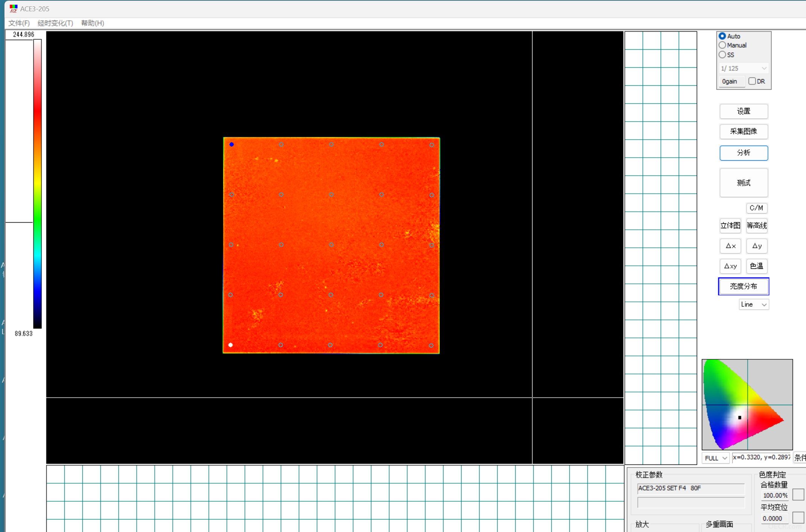Click the 分析 analyze button
Viewport: 806px width, 532px height.
744,153
